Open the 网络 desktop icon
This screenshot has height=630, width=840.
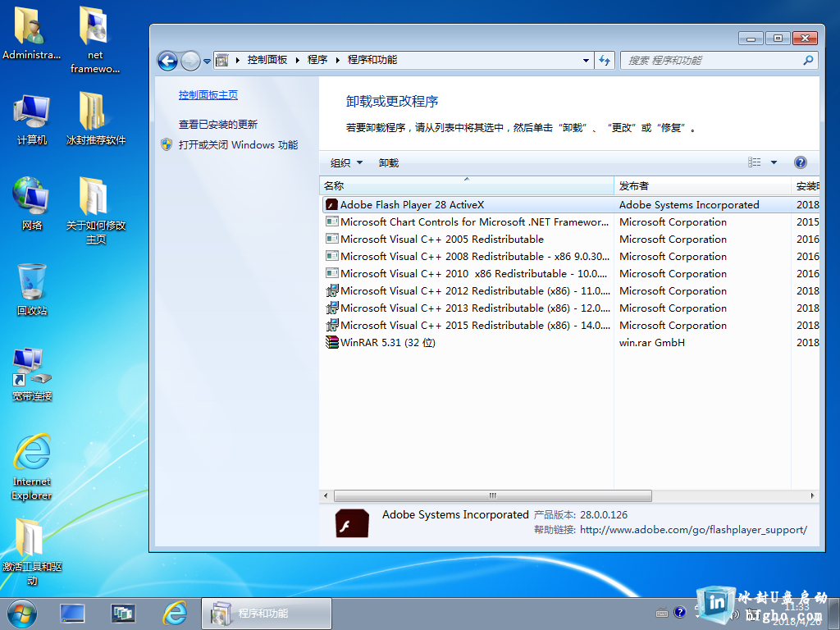(x=32, y=204)
